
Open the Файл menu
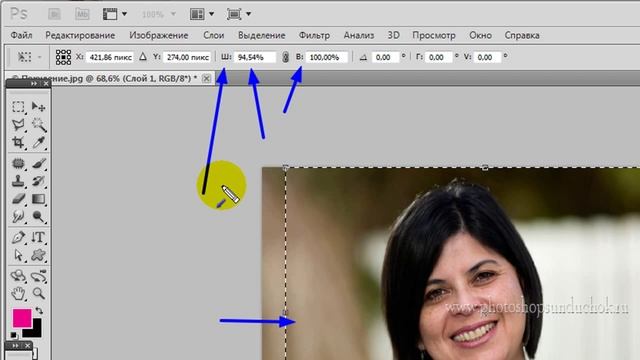tap(21, 36)
